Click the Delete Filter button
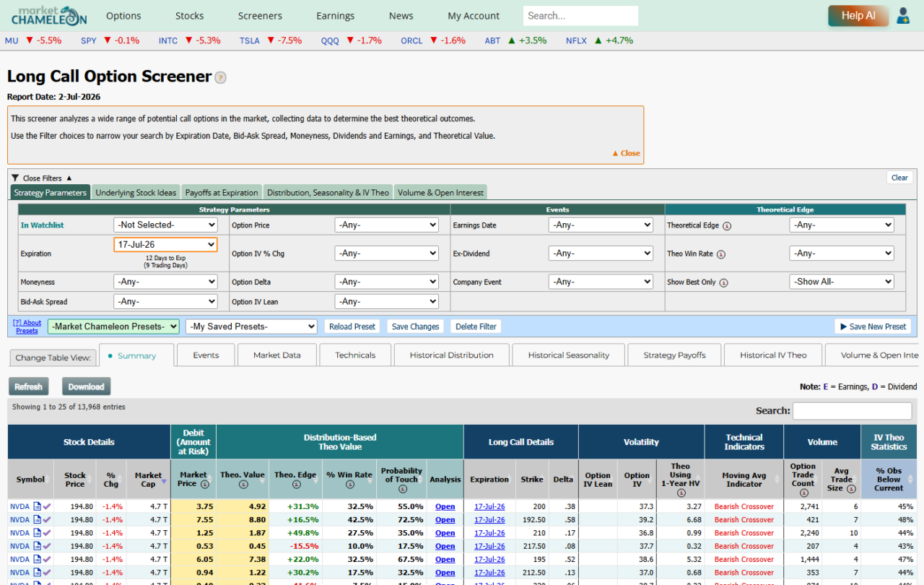Viewport: 924px width, 585px height. click(476, 326)
